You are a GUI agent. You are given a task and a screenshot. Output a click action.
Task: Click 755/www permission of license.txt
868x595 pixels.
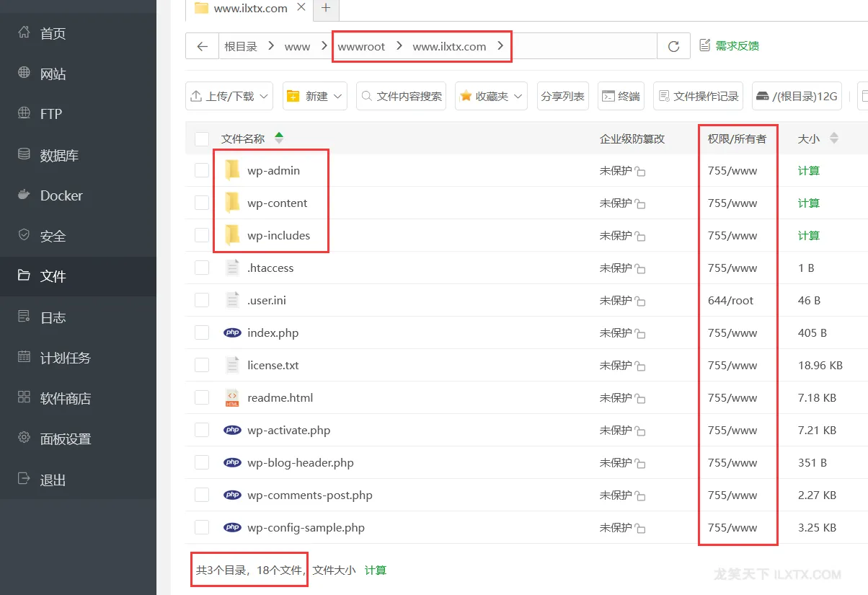(732, 365)
